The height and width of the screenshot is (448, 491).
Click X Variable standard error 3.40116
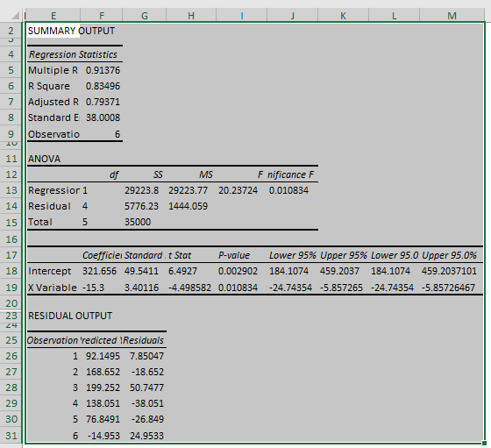(x=141, y=288)
